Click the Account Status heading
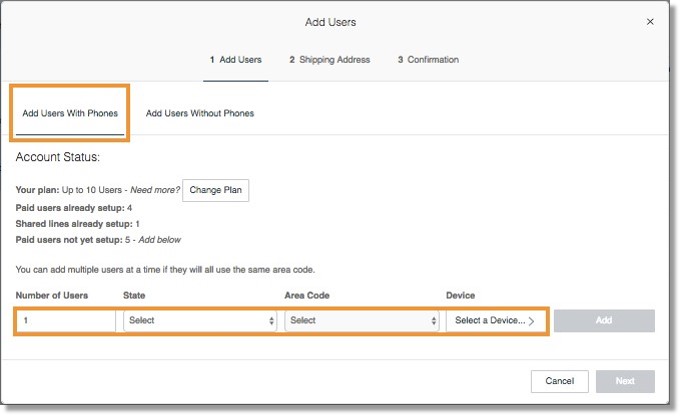 (x=58, y=157)
